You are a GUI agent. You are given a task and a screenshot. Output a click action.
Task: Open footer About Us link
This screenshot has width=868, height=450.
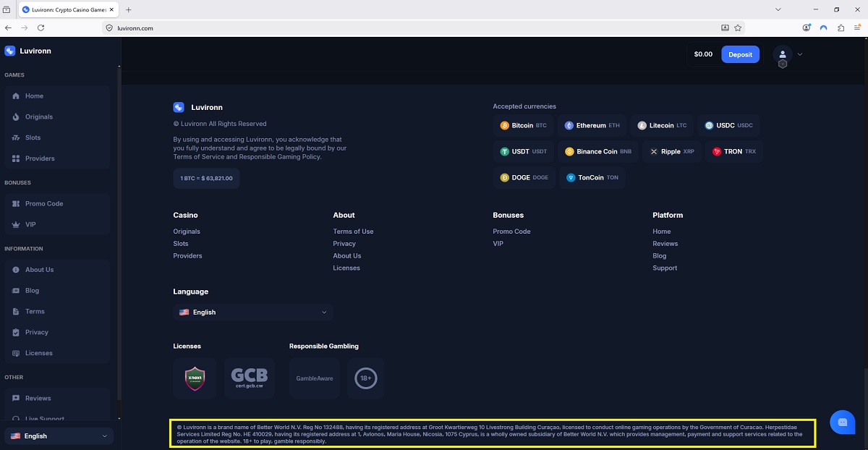point(347,256)
